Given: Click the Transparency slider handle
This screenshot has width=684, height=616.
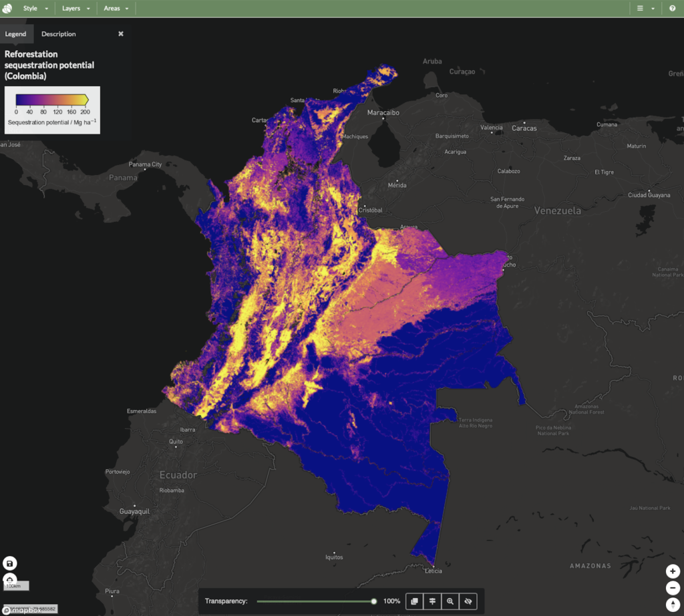Looking at the screenshot, I should [x=374, y=601].
